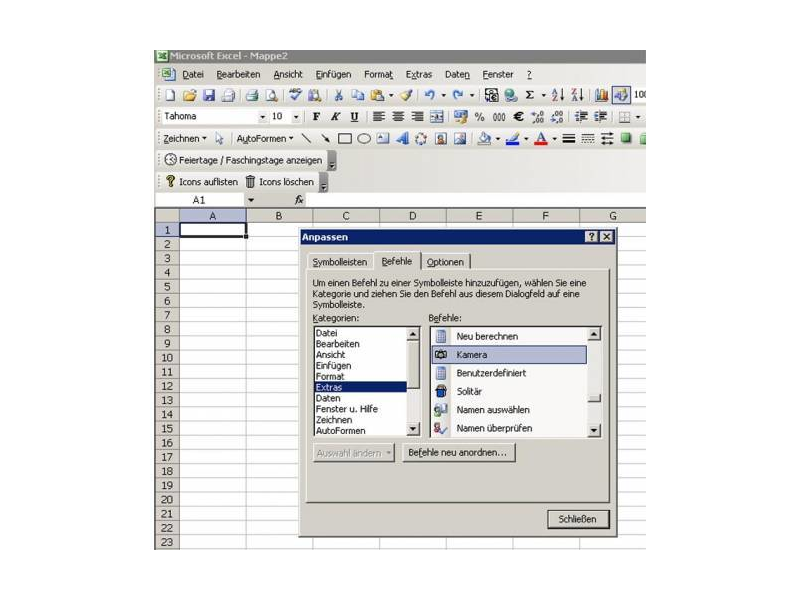800x600 pixels.
Task: Open the Extras menu in menu bar
Action: [419, 74]
